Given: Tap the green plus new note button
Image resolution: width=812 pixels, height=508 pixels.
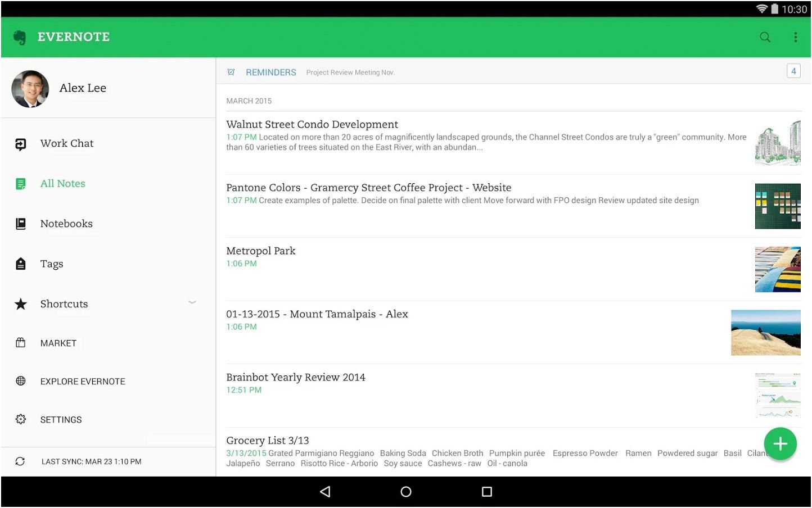Looking at the screenshot, I should (x=780, y=444).
